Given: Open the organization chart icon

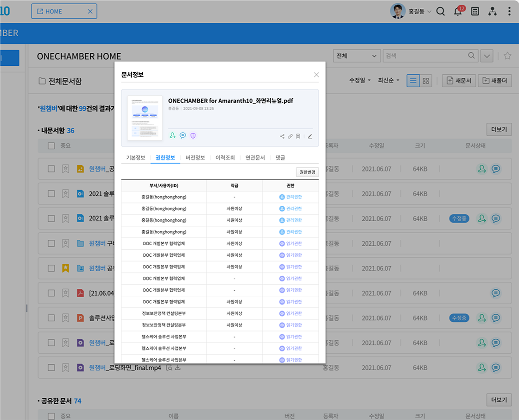Looking at the screenshot, I should point(493,11).
